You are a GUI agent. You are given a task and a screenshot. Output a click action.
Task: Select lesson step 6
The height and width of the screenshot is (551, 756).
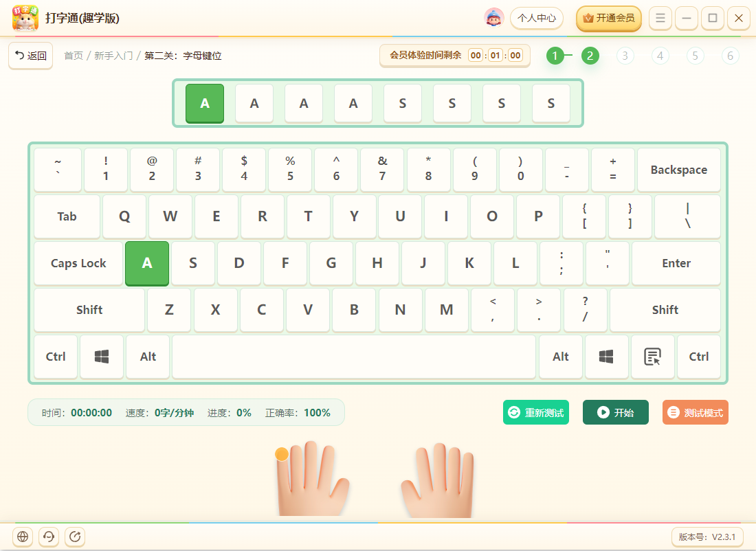point(731,56)
